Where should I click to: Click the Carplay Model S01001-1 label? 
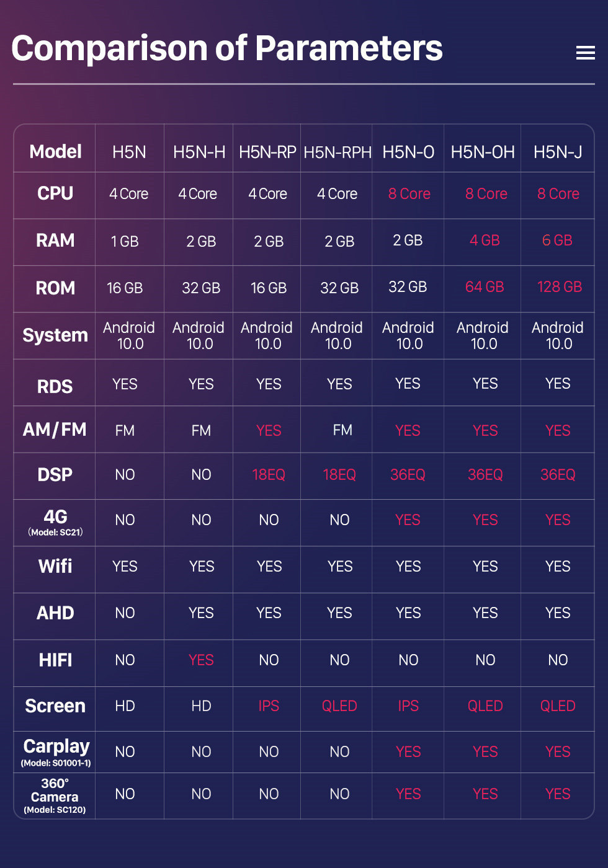pos(56,752)
